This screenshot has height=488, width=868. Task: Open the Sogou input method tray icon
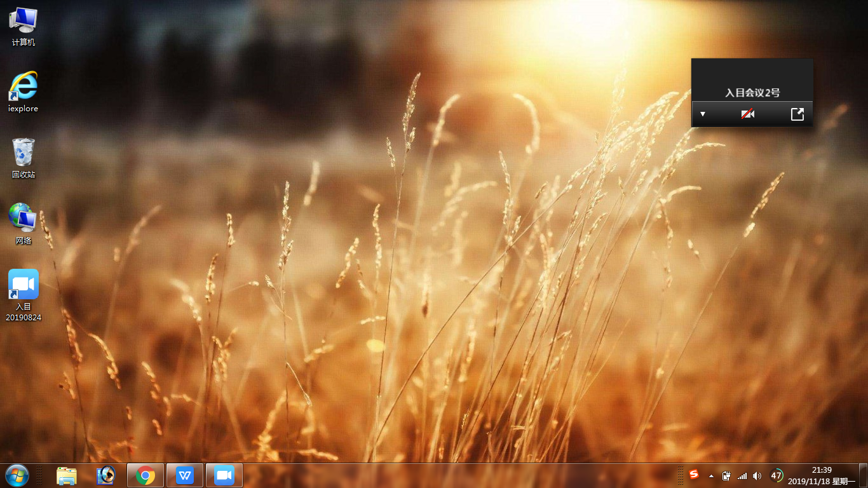694,475
